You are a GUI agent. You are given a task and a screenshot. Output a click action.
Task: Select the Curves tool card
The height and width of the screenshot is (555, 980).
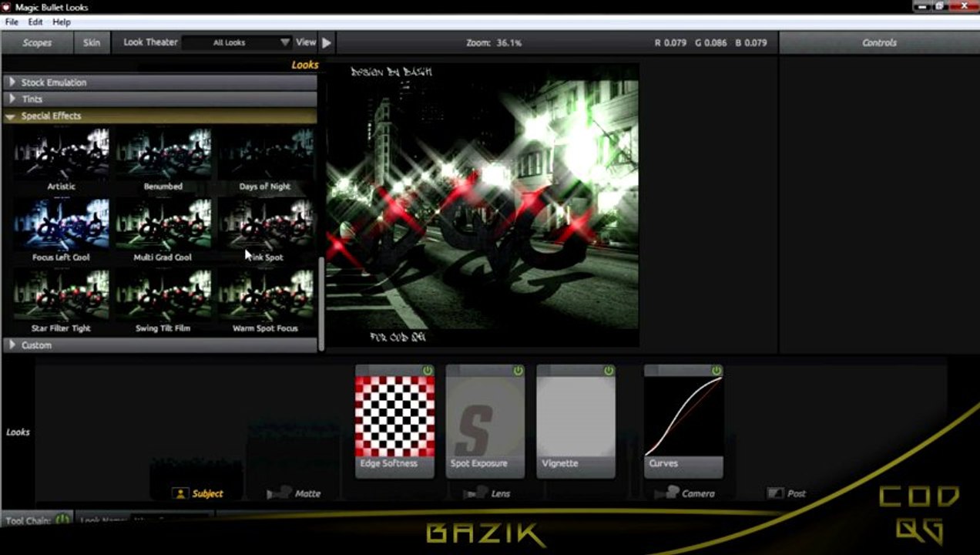683,422
